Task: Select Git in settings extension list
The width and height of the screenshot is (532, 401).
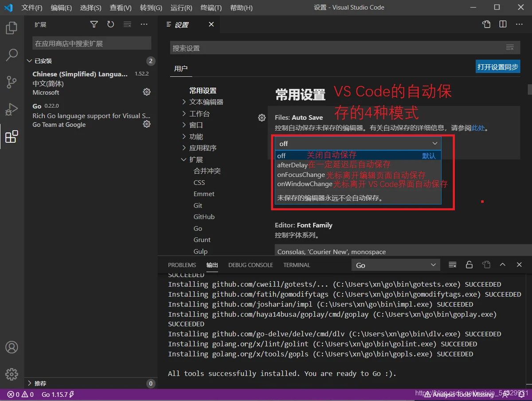Action: 198,205
